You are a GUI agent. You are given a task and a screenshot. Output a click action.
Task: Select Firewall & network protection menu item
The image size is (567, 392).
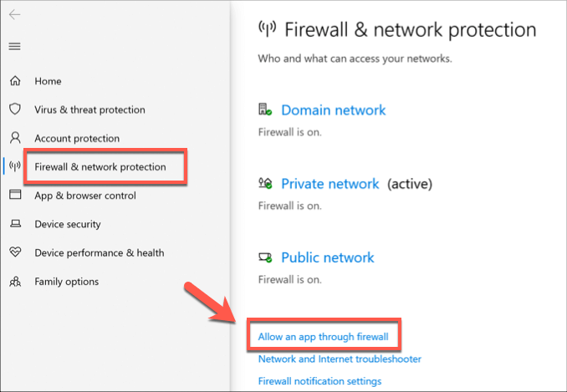coord(100,166)
